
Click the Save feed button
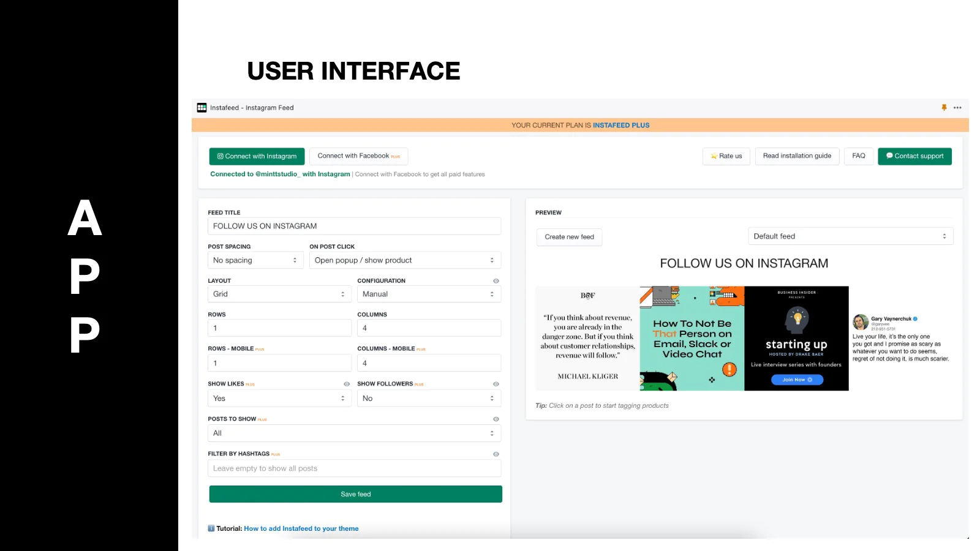[x=355, y=494]
